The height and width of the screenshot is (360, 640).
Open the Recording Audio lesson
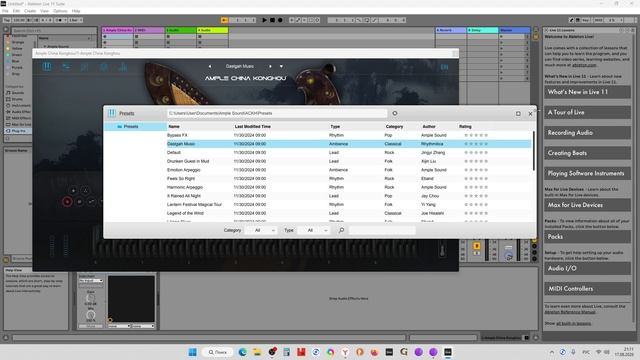pyautogui.click(x=587, y=133)
